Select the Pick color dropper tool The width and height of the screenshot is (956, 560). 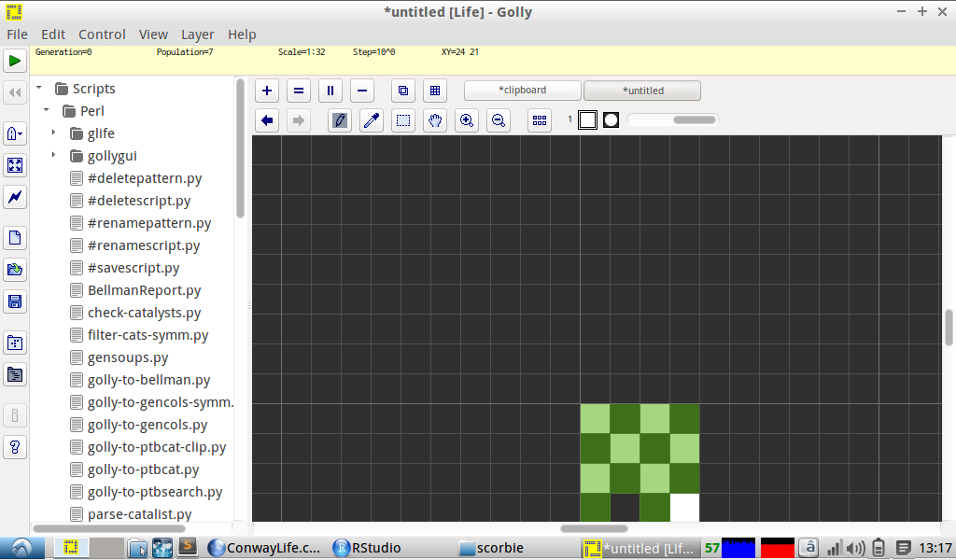click(372, 120)
